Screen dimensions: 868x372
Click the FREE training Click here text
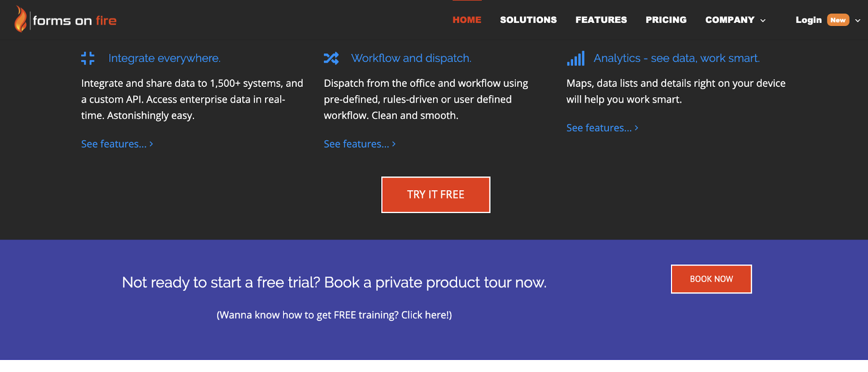pos(334,315)
